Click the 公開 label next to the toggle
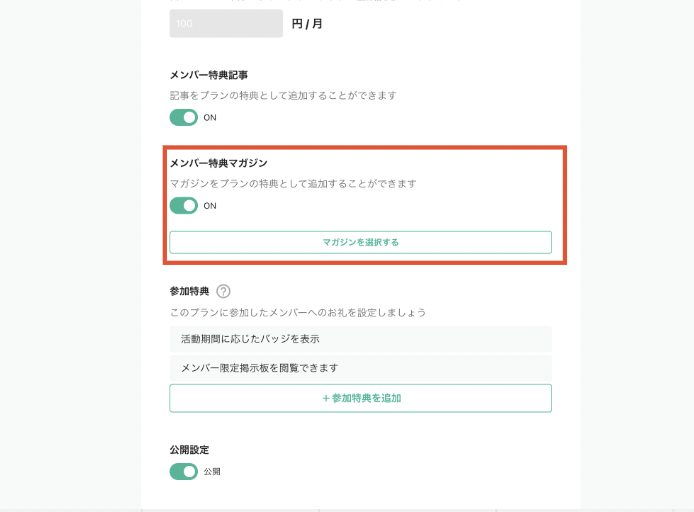 212,471
